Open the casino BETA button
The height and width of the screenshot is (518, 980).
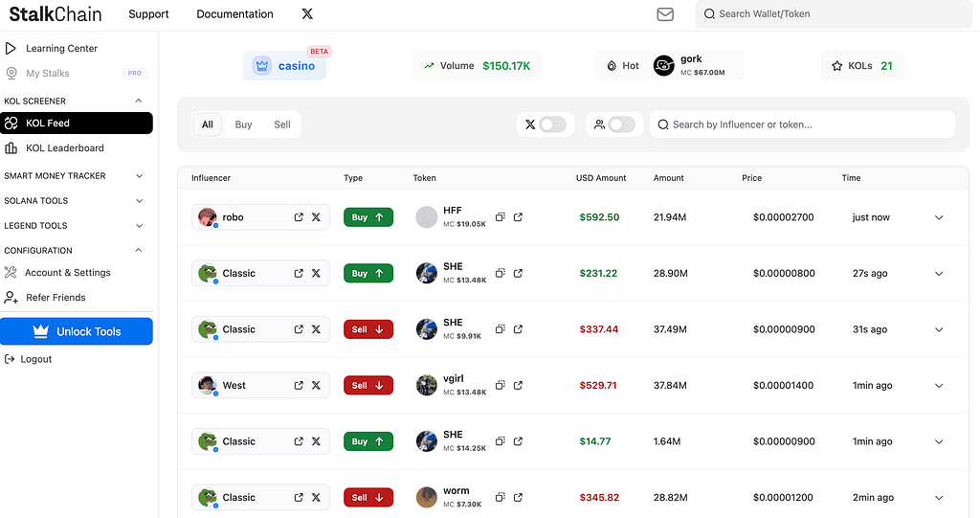click(x=284, y=66)
